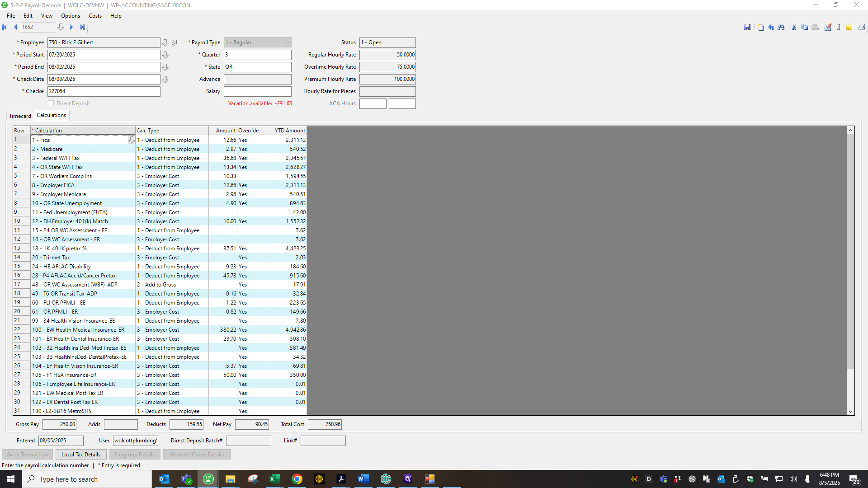Open Outlook from the taskbar

(x=164, y=479)
